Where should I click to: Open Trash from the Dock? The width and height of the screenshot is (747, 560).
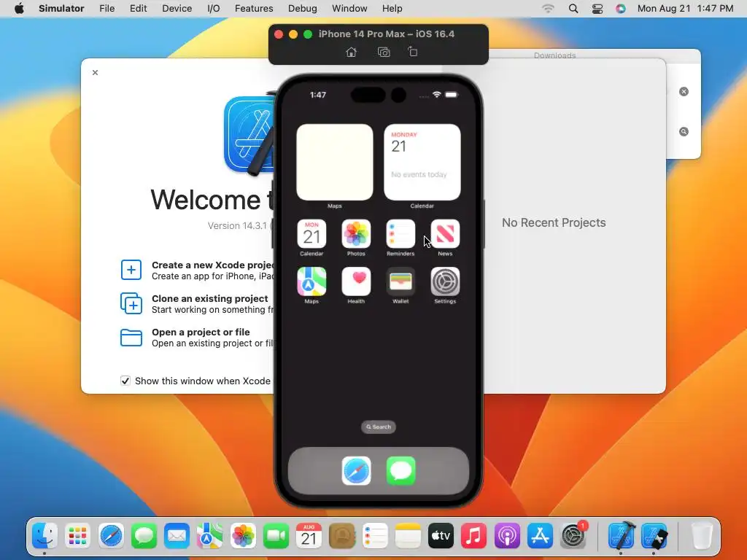click(x=701, y=536)
